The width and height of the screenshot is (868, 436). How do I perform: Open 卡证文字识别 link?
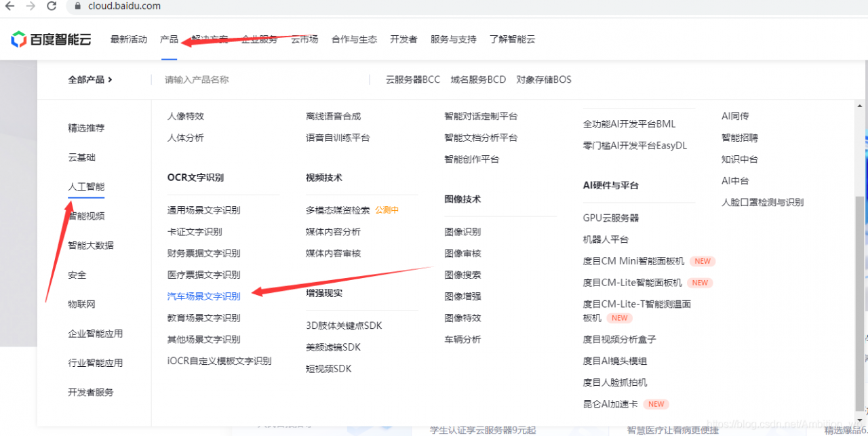point(195,232)
